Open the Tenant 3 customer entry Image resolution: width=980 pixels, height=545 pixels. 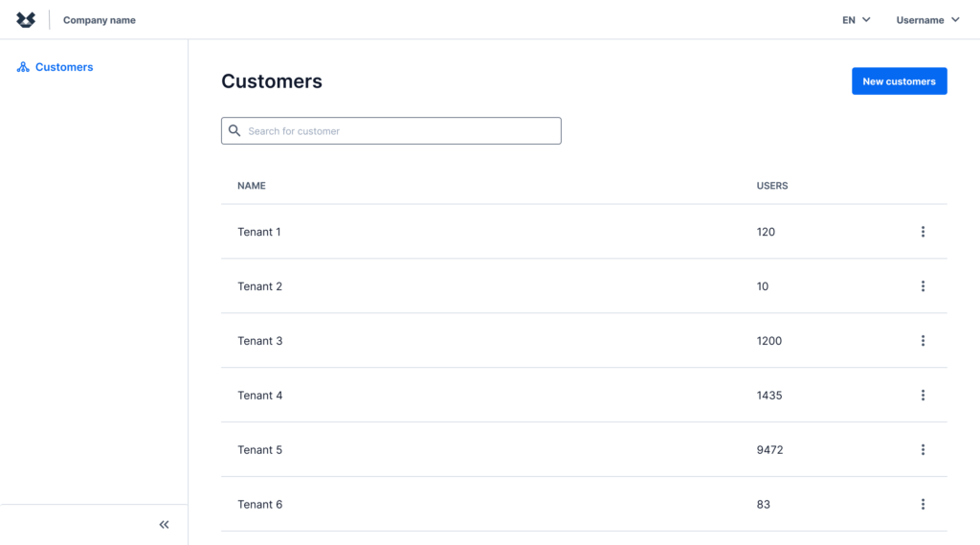260,341
